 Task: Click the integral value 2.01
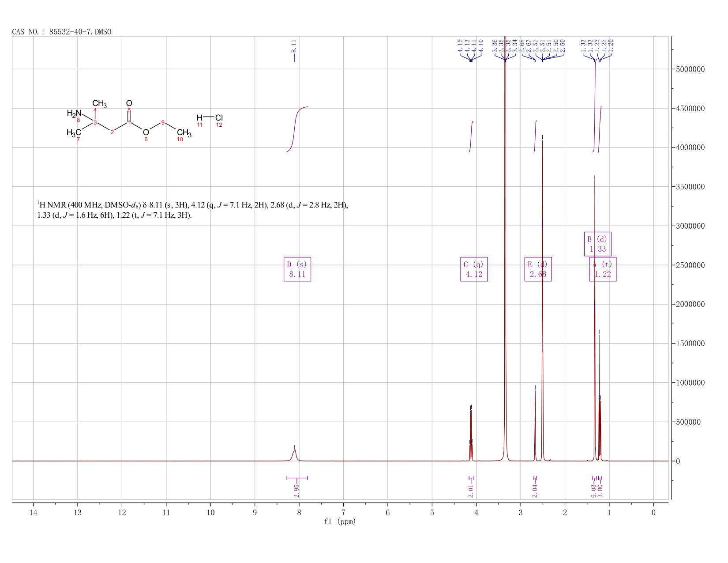click(x=471, y=491)
